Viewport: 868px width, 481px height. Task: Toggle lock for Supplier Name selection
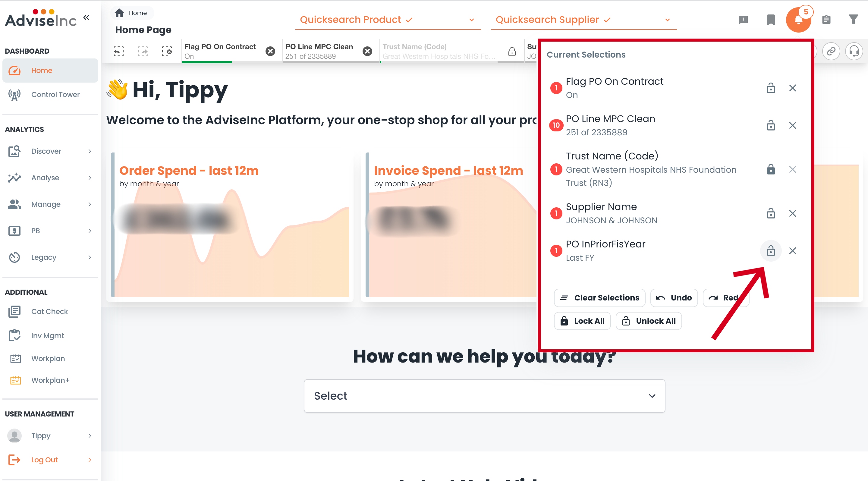tap(770, 213)
